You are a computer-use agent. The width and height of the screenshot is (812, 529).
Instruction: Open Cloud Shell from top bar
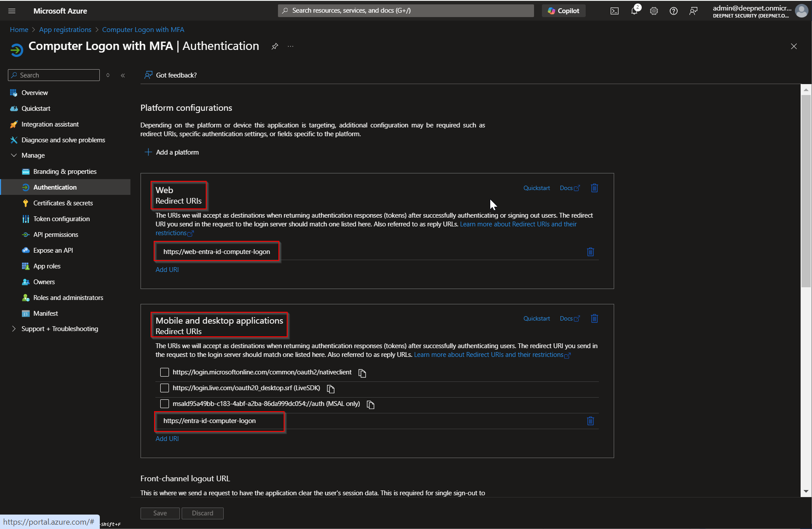tap(615, 11)
